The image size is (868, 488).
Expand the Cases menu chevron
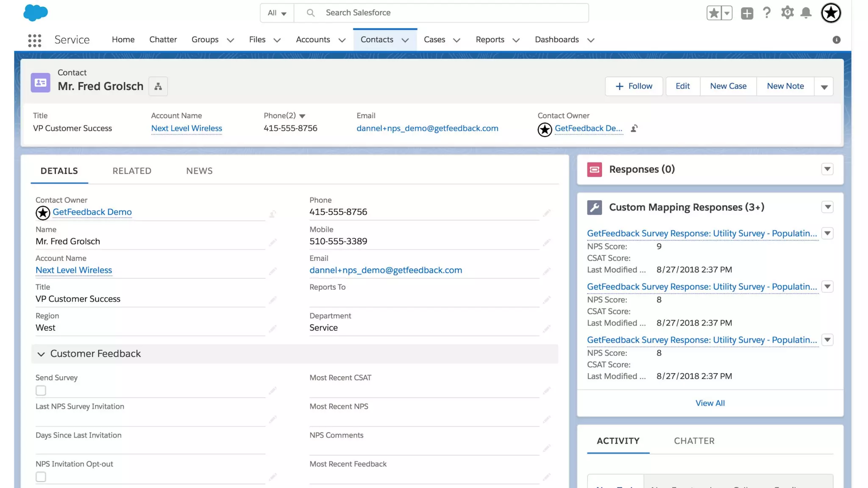456,40
